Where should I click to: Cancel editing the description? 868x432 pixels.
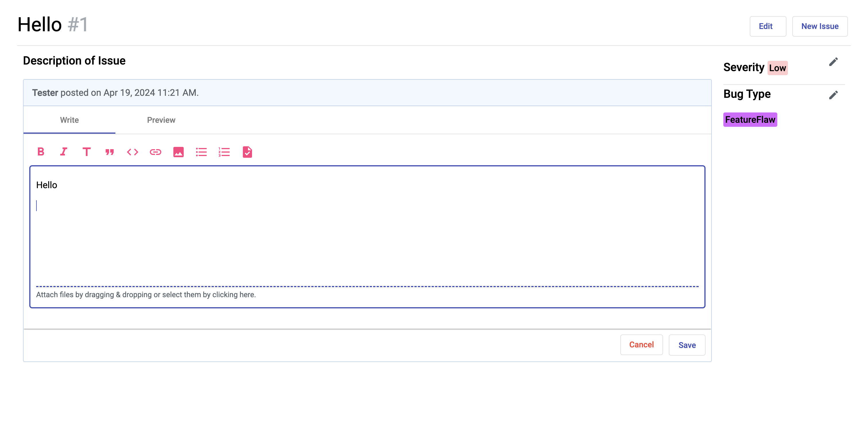(641, 345)
